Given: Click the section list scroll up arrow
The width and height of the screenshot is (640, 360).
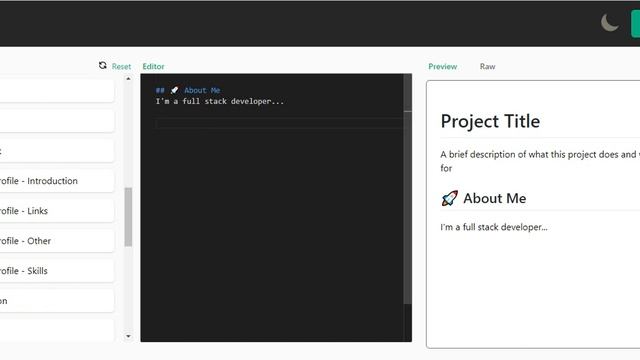Looking at the screenshot, I should [129, 79].
